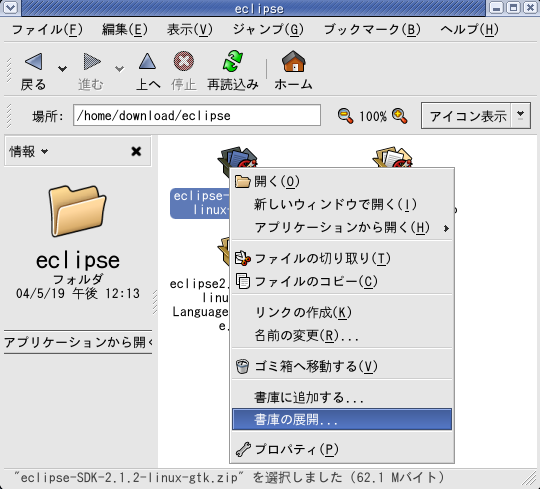Image resolution: width=540 pixels, height=489 pixels.
Task: Click アプリケーションから開く in the sidebar
Action: click(x=78, y=342)
